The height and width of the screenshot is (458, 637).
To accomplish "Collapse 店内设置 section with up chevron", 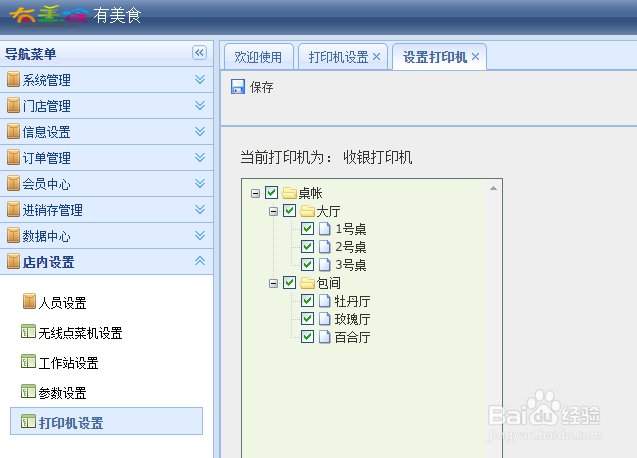I will click(x=199, y=261).
